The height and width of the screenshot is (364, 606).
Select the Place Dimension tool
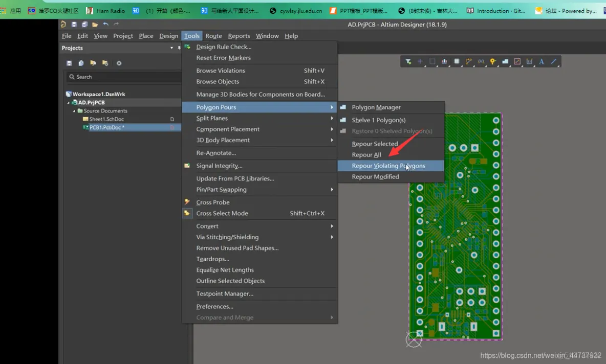click(529, 61)
